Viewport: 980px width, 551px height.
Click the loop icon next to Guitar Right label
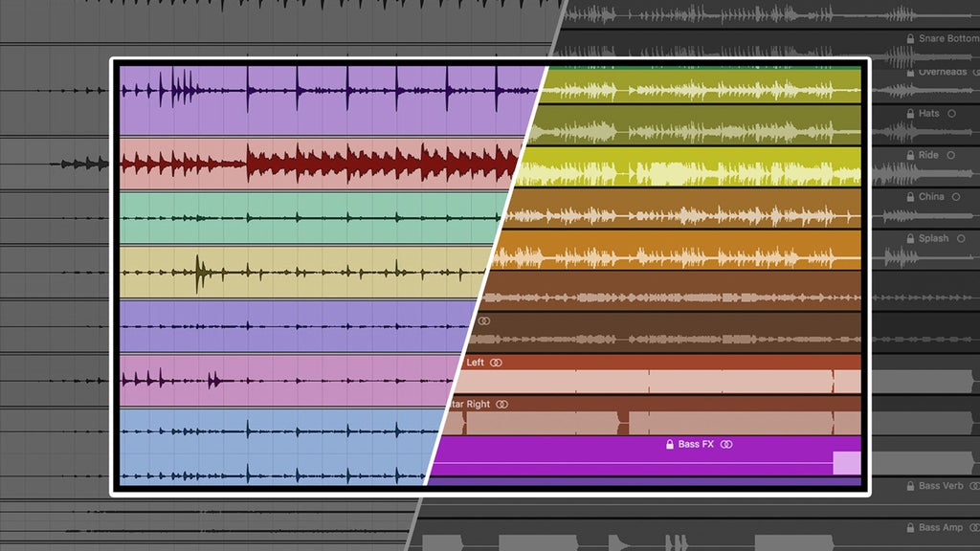pos(501,405)
